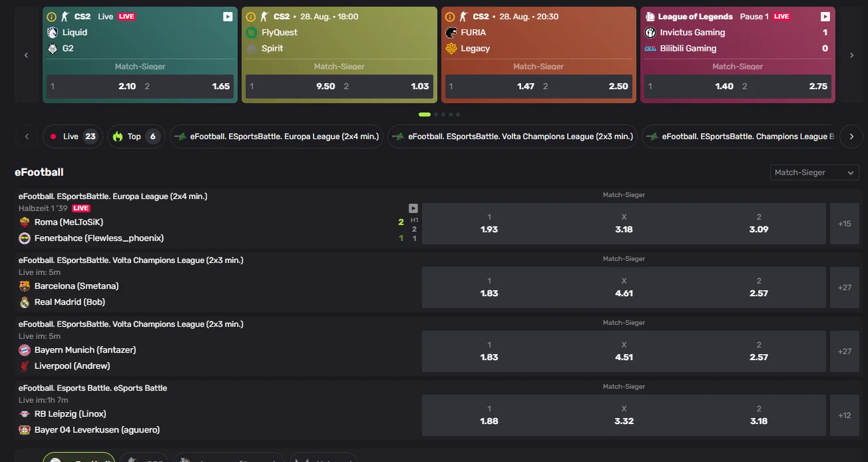Click the Bilibili Gaming team logo
This screenshot has width=868, height=462.
click(x=650, y=49)
